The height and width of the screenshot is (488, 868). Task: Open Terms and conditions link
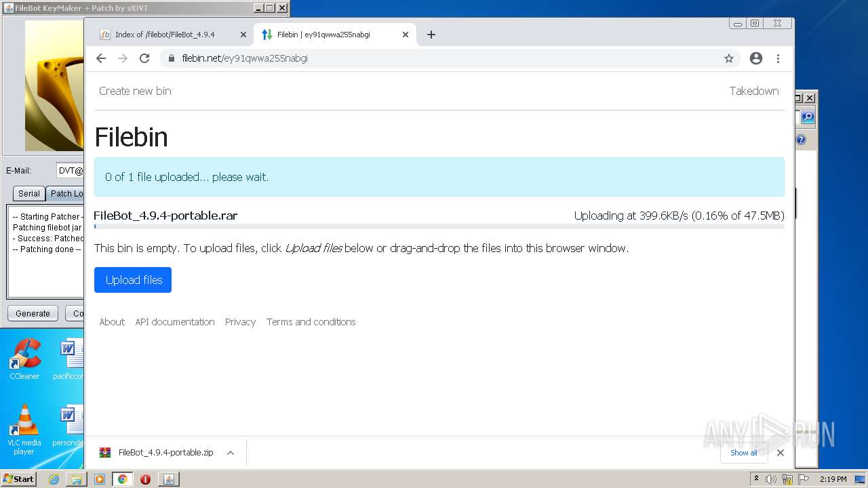311,322
